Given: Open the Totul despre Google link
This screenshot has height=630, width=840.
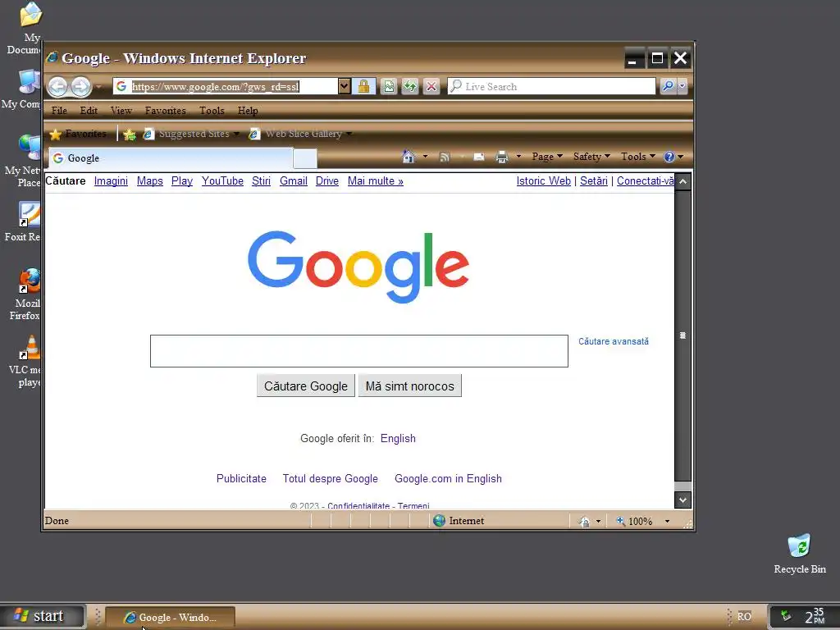Looking at the screenshot, I should (x=331, y=478).
